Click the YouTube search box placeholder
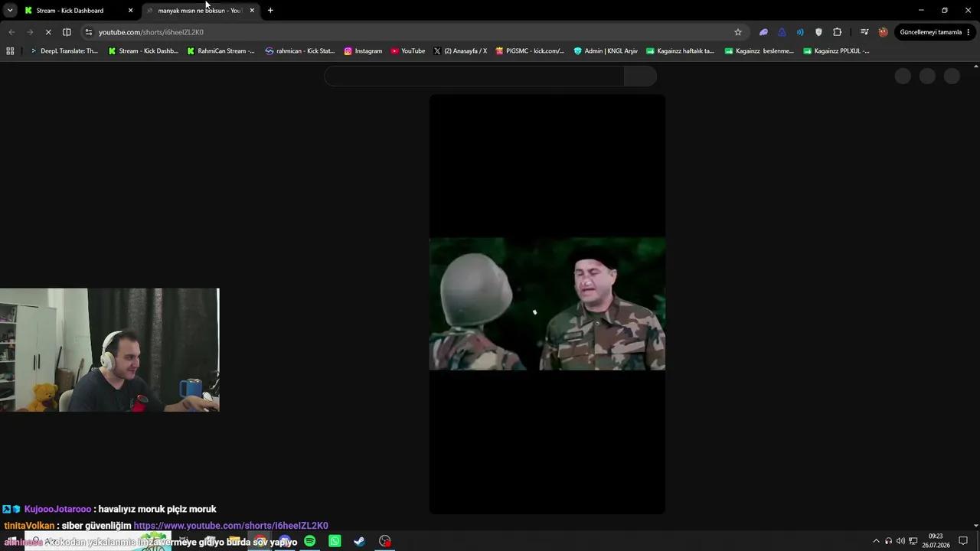980x551 pixels. tap(474, 76)
